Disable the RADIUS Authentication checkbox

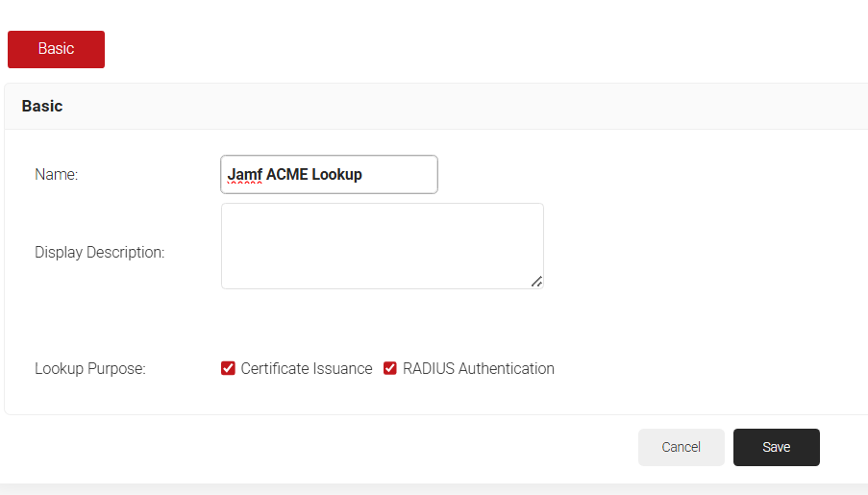click(390, 368)
